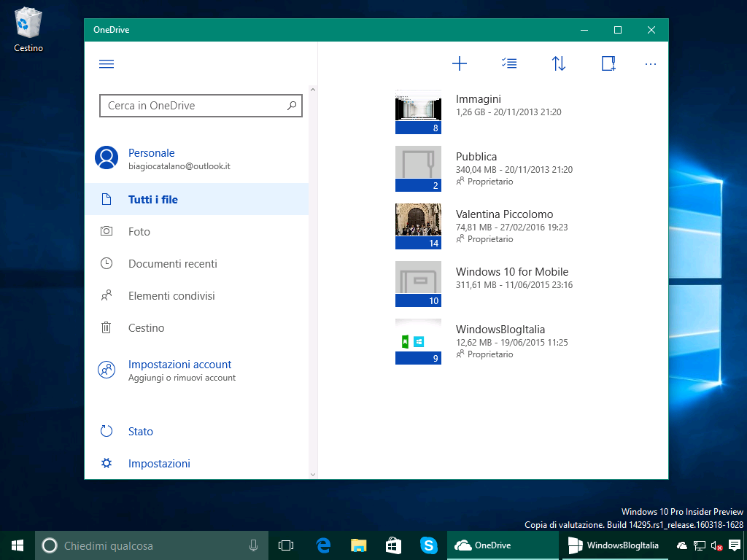This screenshot has width=747, height=560.
Task: Click the network tray icon
Action: pyautogui.click(x=700, y=545)
